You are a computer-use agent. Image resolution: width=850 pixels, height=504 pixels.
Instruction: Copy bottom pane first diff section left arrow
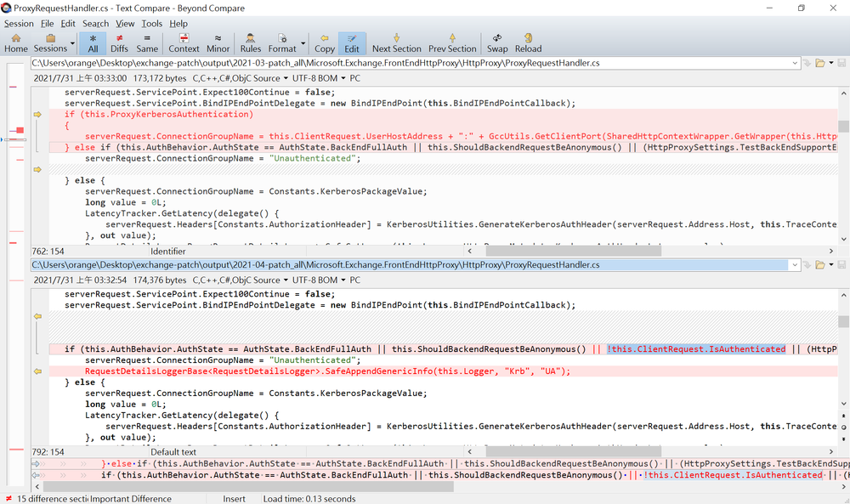37,316
